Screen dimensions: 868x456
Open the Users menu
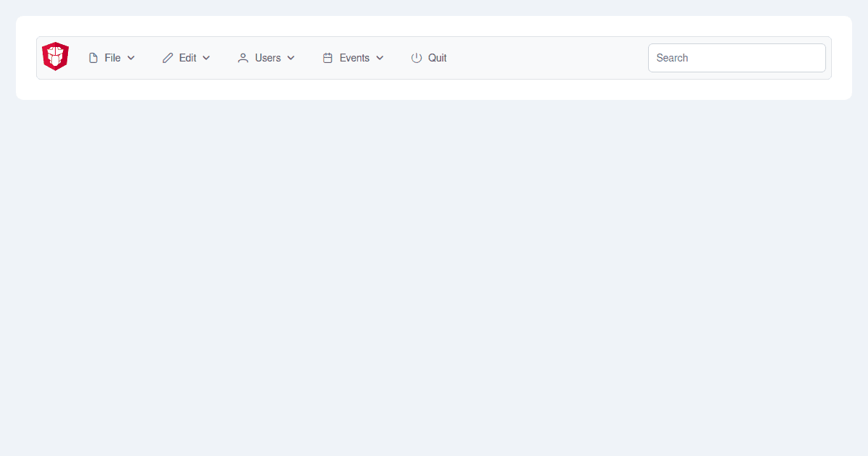266,57
